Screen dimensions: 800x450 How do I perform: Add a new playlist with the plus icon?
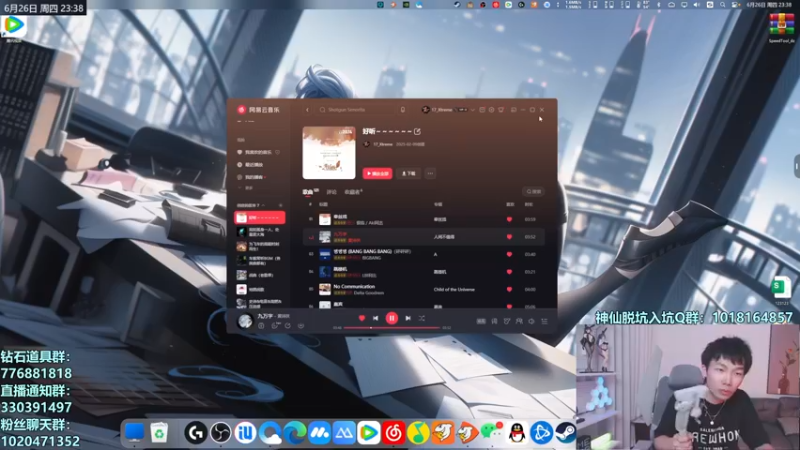point(280,205)
